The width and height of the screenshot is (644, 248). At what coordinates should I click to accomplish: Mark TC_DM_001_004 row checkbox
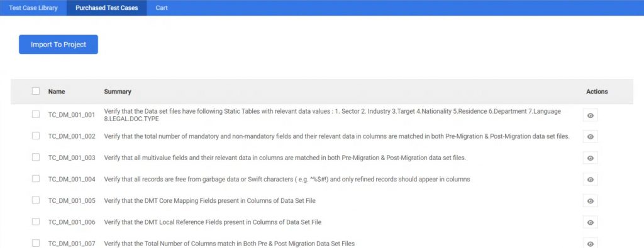point(36,179)
